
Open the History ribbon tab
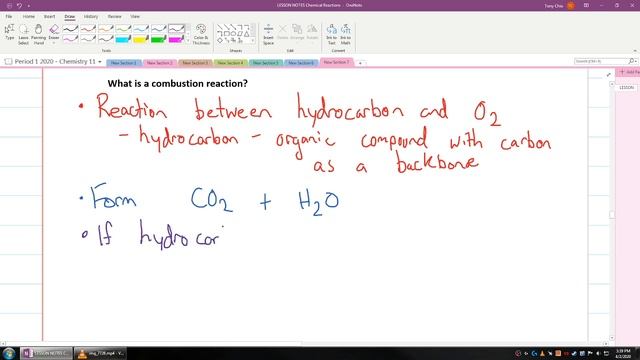91,16
